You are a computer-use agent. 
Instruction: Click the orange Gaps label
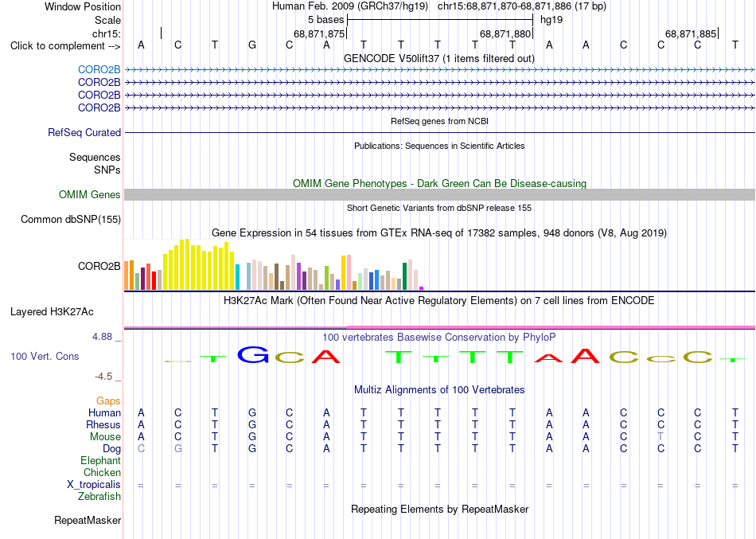[108, 401]
